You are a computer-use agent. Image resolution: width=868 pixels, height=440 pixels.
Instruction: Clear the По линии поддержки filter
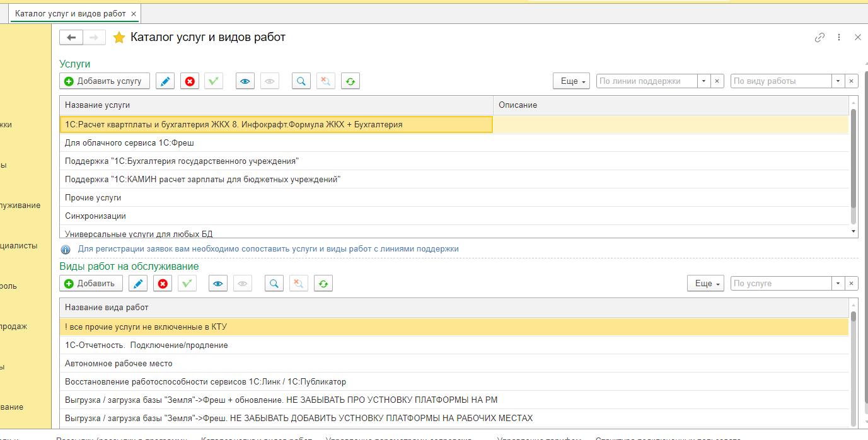(717, 81)
